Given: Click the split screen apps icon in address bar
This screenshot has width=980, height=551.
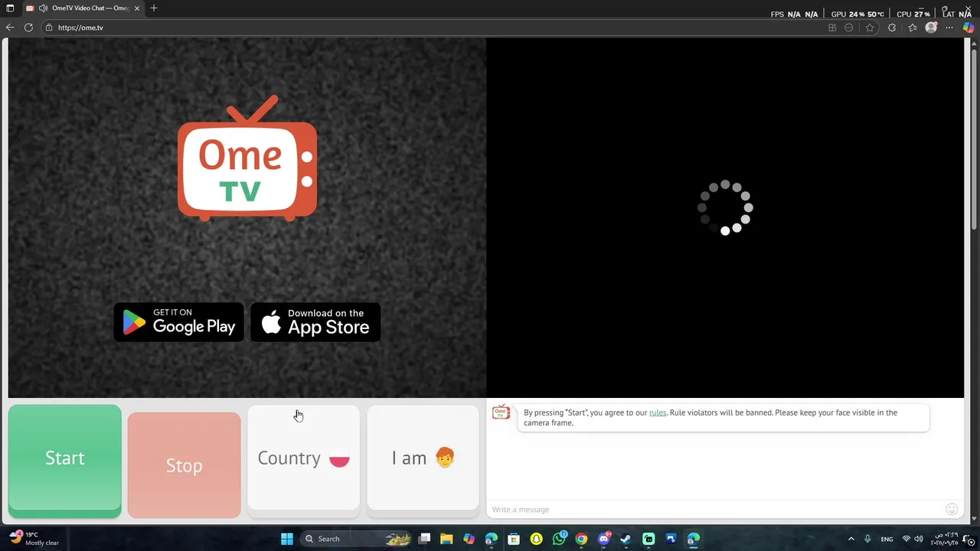Looking at the screenshot, I should pyautogui.click(x=832, y=28).
